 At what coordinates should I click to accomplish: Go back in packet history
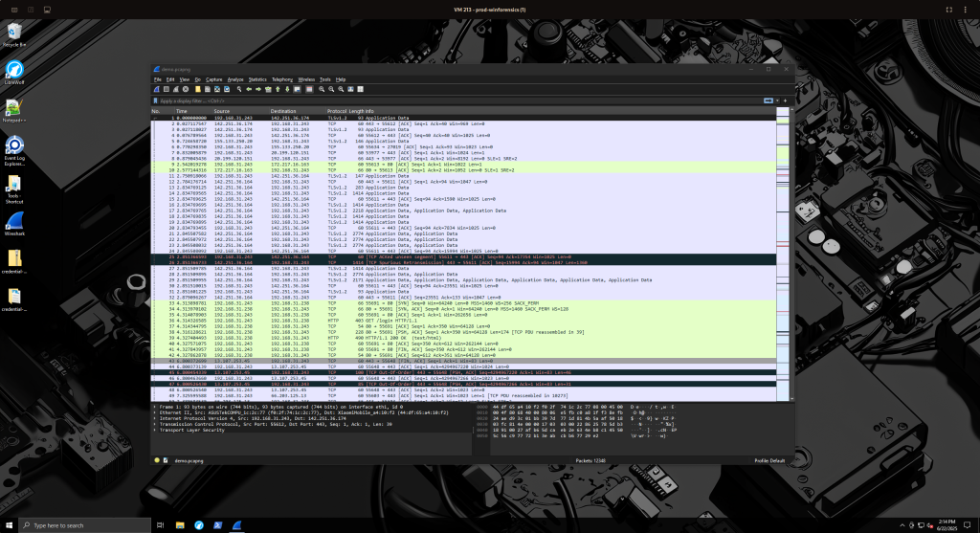249,89
